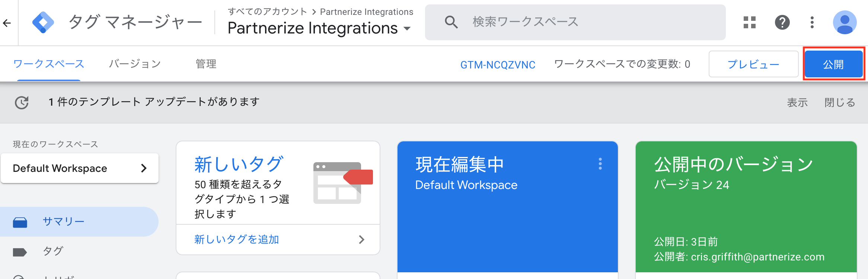Open the three-dot more options menu in header
The image size is (868, 279).
[812, 22]
